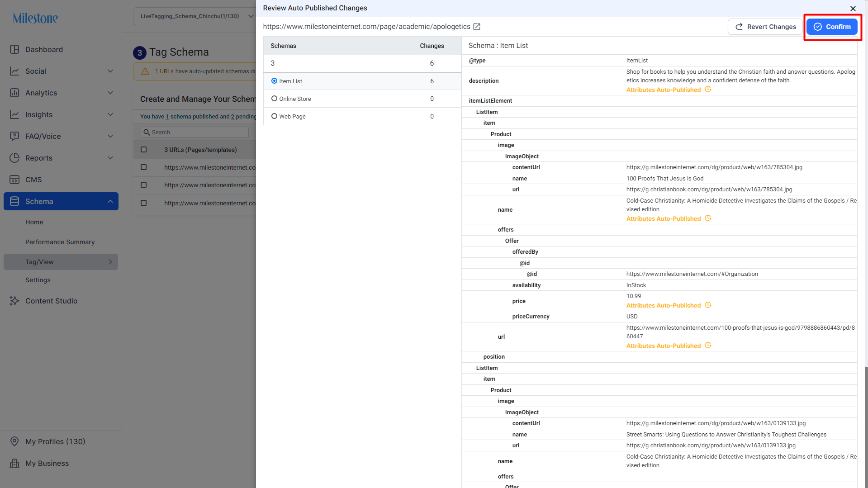The height and width of the screenshot is (488, 868).
Task: Check the 3 URLs (Pages/templates) header checkbox
Action: tap(144, 150)
